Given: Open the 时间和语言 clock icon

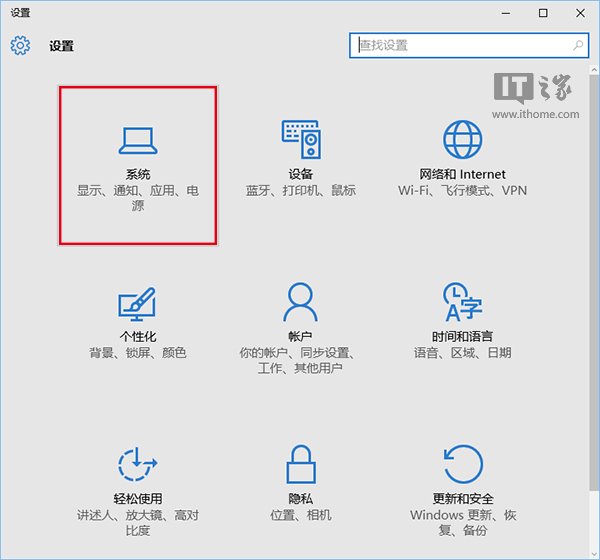Looking at the screenshot, I should (462, 301).
